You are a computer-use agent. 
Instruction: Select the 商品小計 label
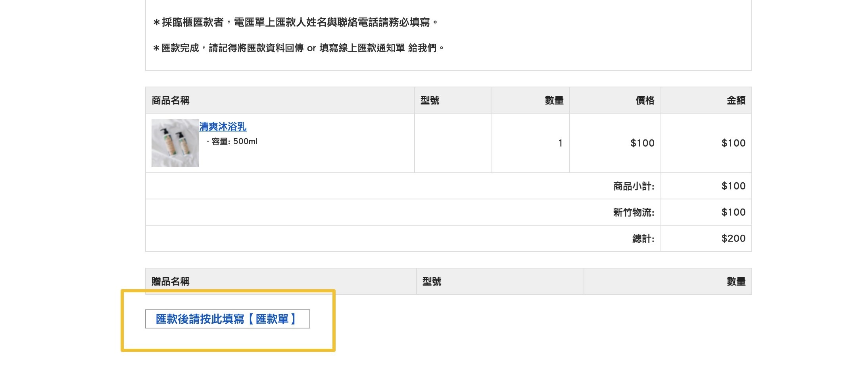[x=634, y=186]
